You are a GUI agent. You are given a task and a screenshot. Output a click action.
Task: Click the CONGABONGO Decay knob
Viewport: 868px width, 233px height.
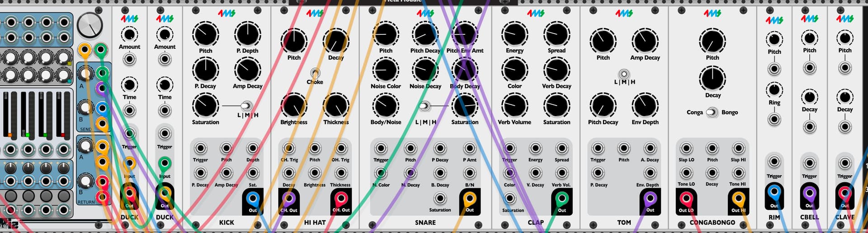click(x=712, y=79)
